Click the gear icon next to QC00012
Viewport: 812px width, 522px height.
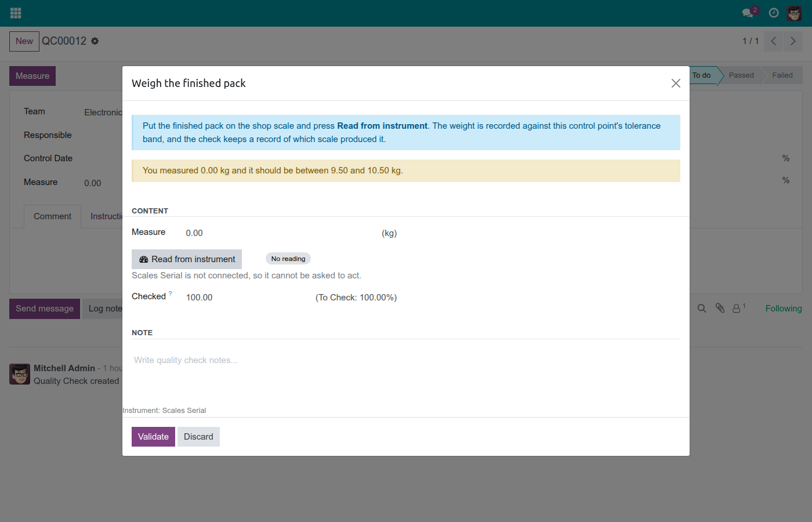pos(95,41)
